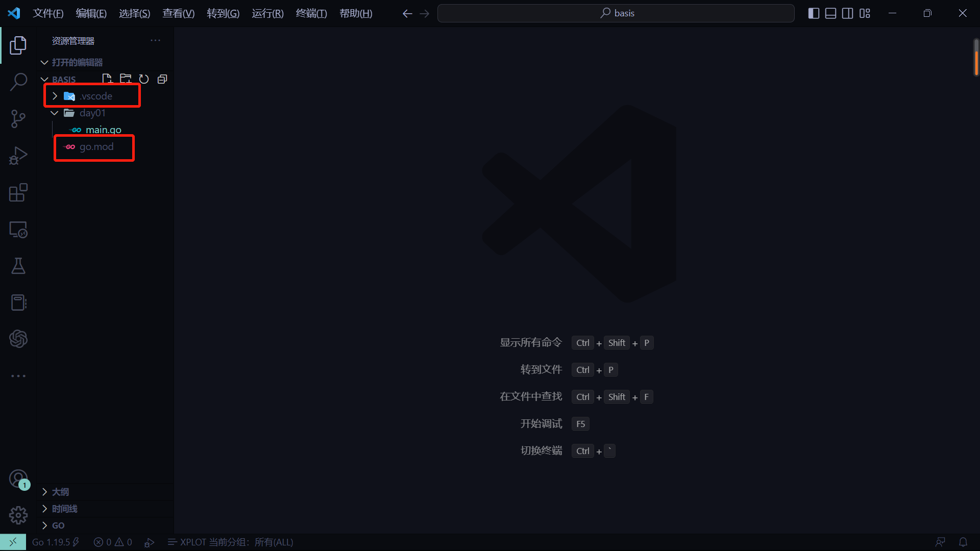Image resolution: width=980 pixels, height=551 pixels.
Task: Collapse the BASIS workspace section
Action: 64,80
